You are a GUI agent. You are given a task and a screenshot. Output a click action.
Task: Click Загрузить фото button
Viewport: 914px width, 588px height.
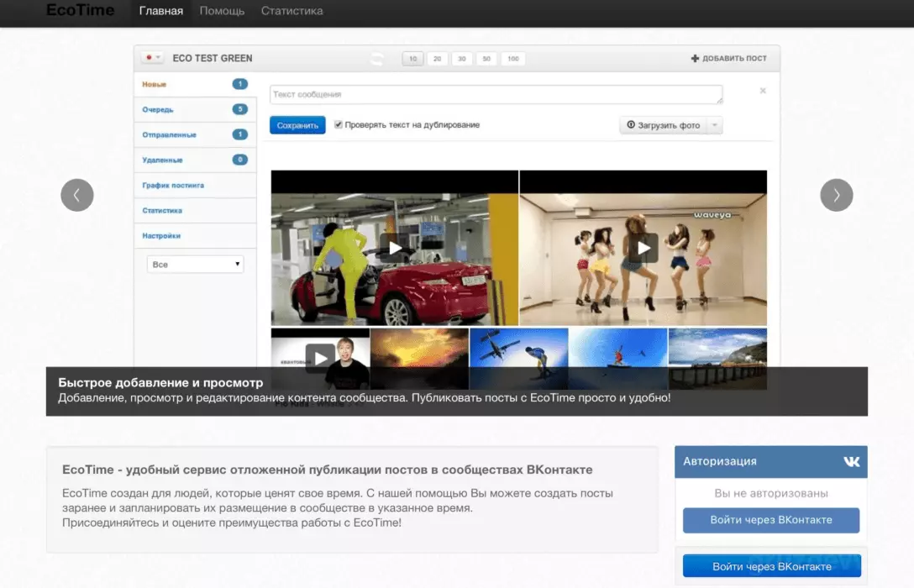pyautogui.click(x=664, y=124)
